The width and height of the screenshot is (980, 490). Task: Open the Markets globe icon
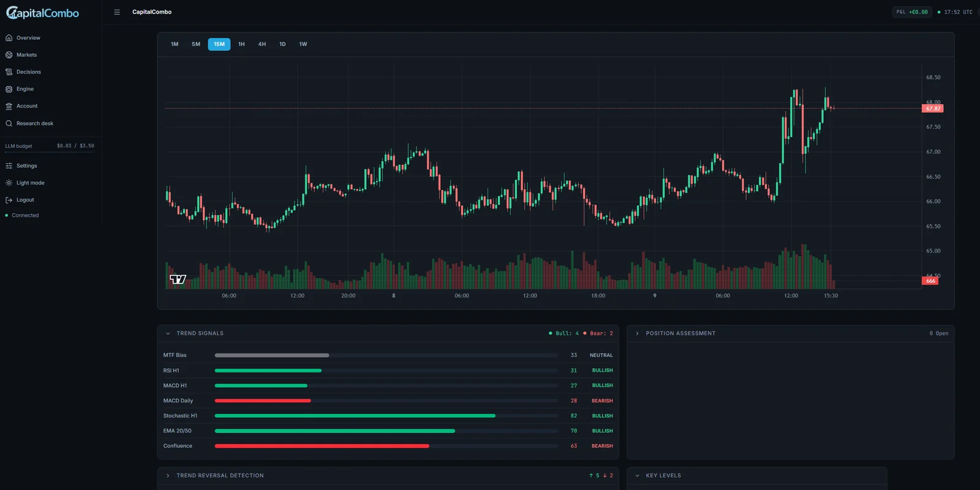[9, 55]
